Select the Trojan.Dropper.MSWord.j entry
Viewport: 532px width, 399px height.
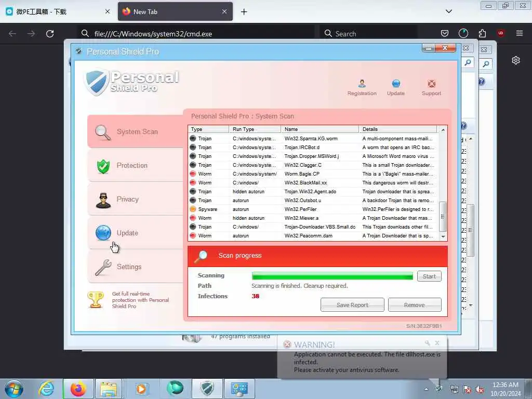coord(313,156)
